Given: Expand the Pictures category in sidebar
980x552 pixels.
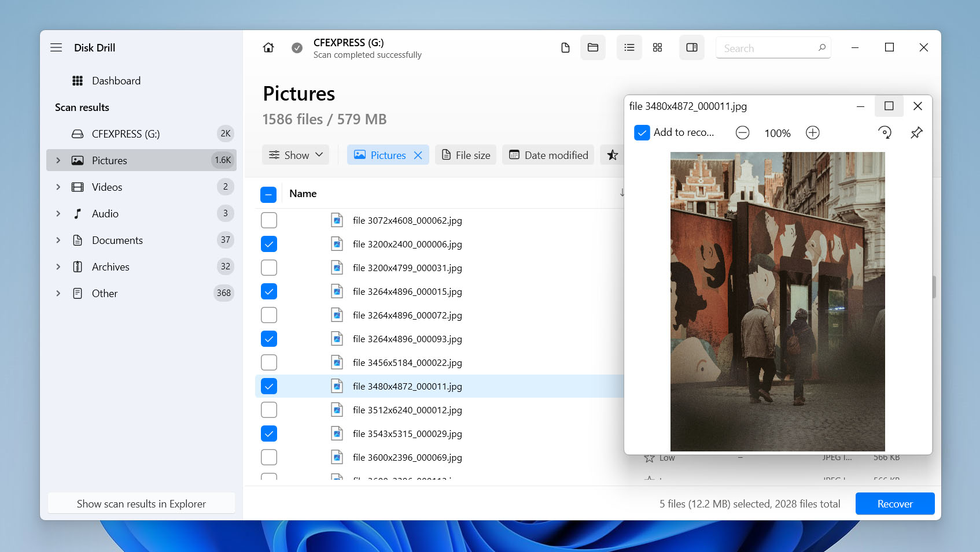Looking at the screenshot, I should [x=58, y=160].
